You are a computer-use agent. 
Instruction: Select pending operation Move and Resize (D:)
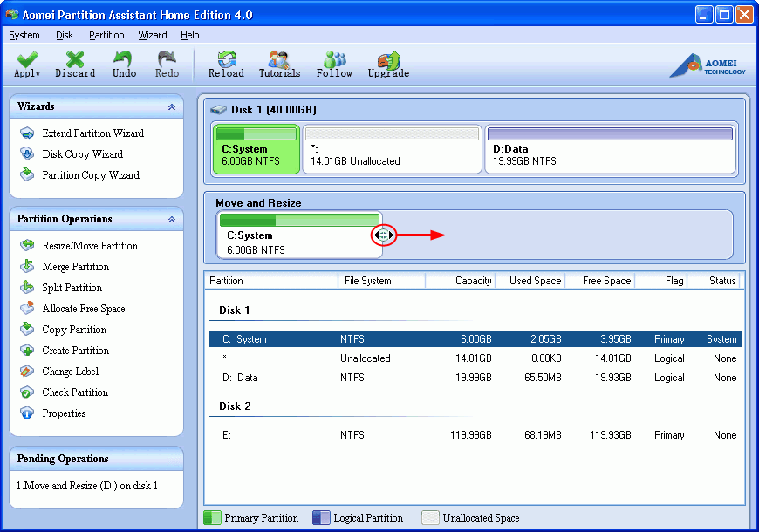(87, 486)
